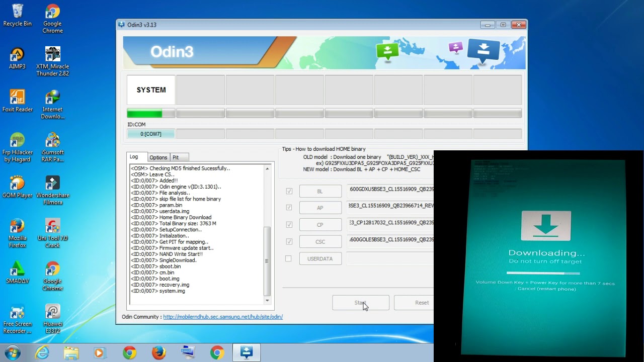The image size is (644, 362).
Task: Open Foxit Reader desktop icon
Action: tap(17, 101)
